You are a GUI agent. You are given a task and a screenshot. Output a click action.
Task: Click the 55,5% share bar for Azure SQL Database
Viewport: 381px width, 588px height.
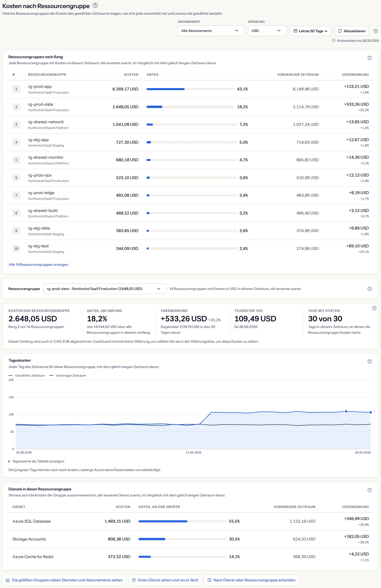[182, 521]
